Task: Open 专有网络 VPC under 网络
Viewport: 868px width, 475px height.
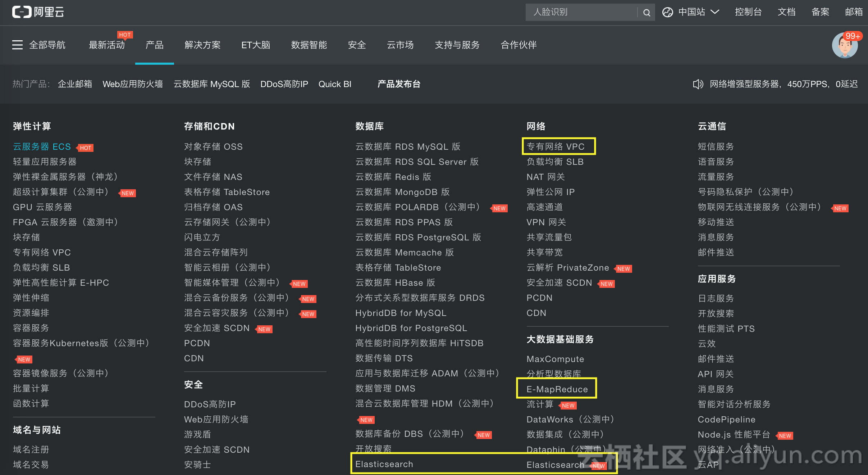Action: coord(556,147)
